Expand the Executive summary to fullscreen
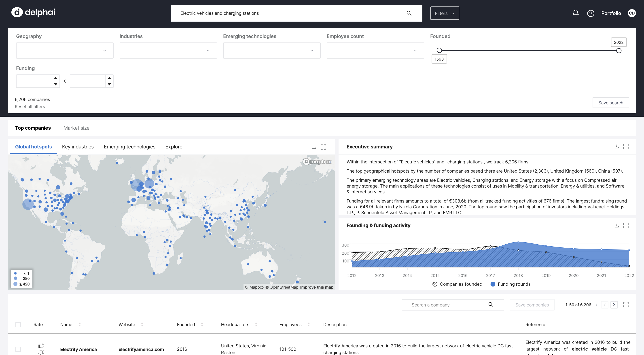644x355 pixels. [626, 146]
